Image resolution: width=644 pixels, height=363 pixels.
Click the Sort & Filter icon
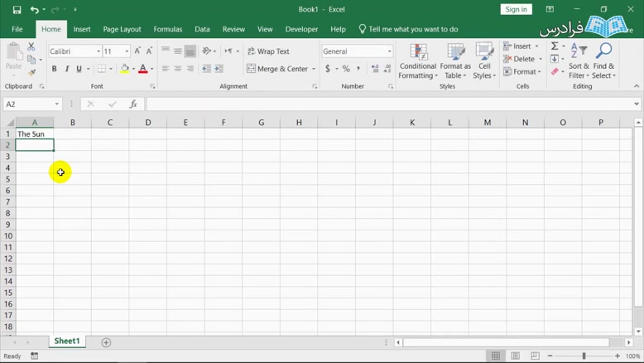(x=579, y=61)
